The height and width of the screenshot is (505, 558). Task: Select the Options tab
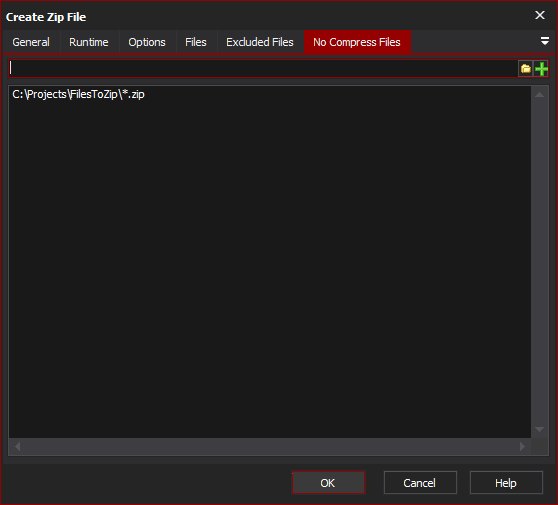coord(147,42)
